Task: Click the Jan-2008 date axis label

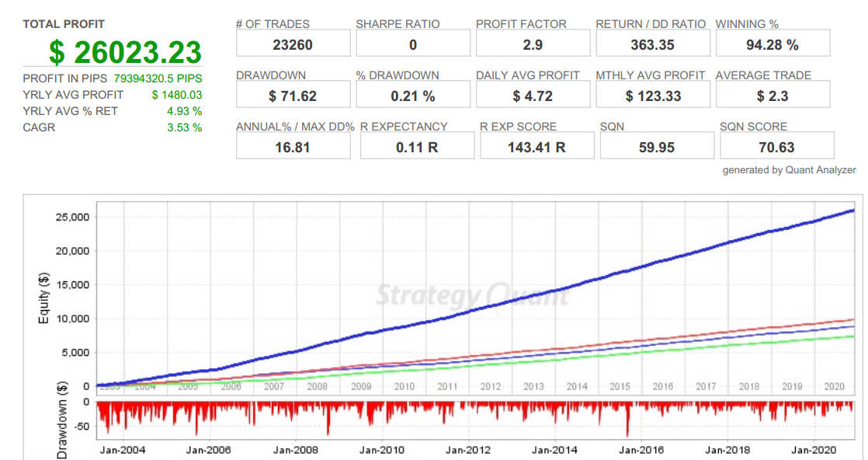Action: (x=295, y=450)
